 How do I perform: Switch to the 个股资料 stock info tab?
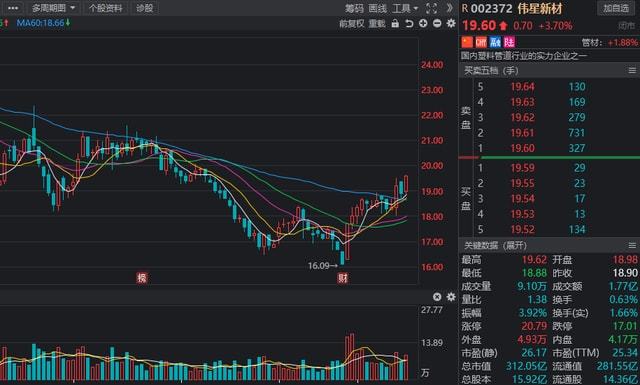coord(105,8)
